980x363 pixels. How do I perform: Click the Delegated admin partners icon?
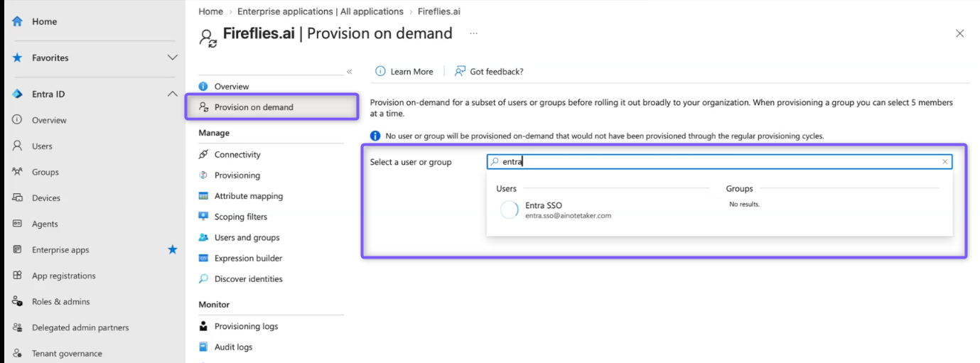pyautogui.click(x=18, y=327)
